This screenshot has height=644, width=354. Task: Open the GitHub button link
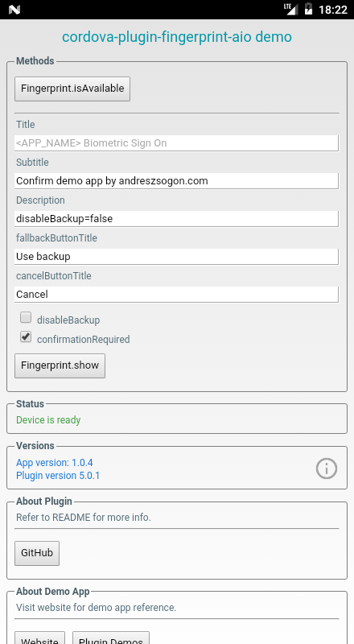pos(37,553)
